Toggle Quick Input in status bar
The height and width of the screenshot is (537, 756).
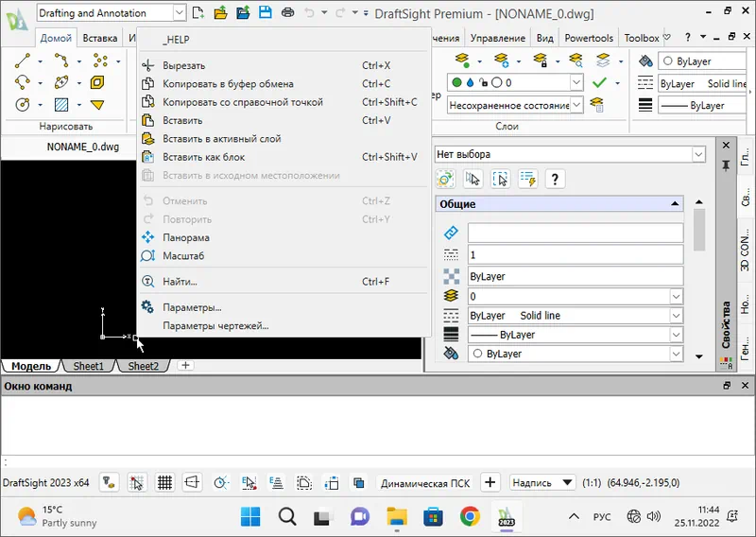332,482
